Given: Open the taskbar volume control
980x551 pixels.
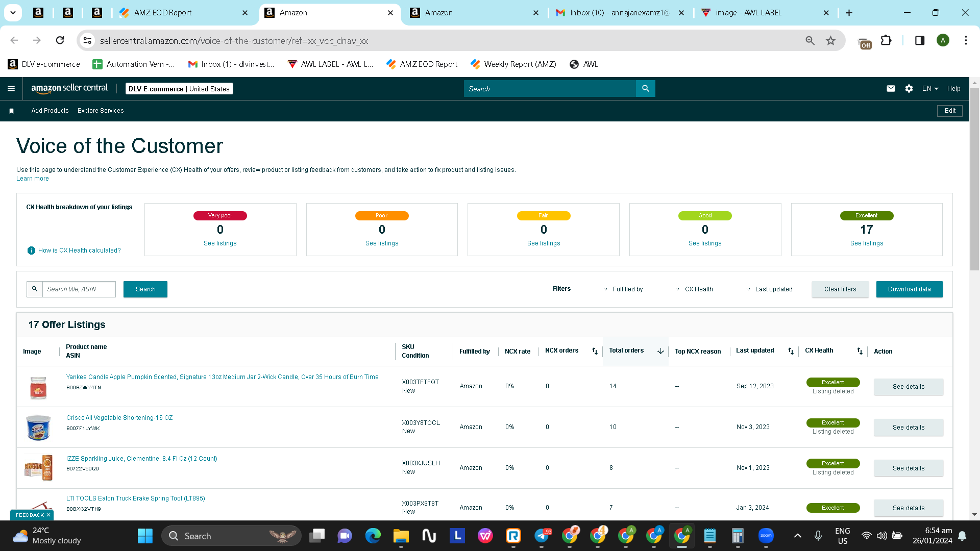Looking at the screenshot, I should pyautogui.click(x=882, y=536).
